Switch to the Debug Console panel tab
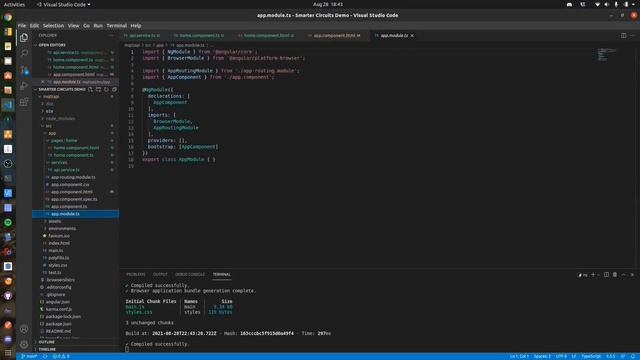This screenshot has height=360, width=640. coord(190,275)
